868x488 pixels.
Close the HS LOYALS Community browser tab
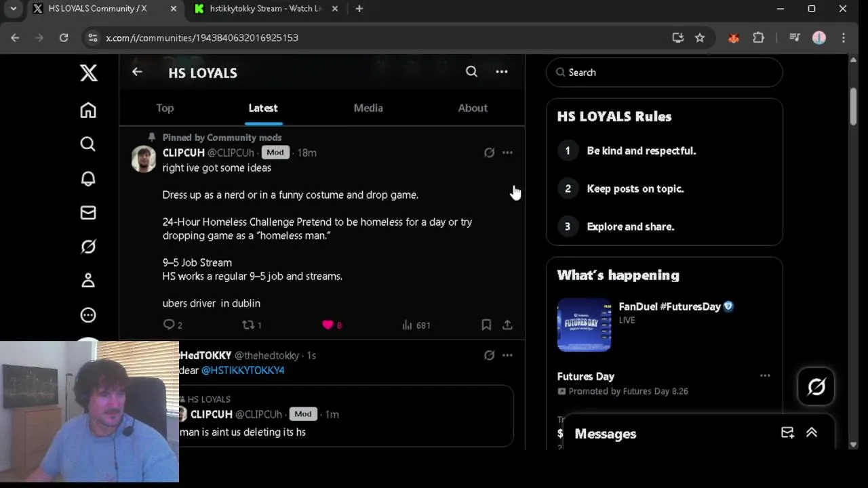tap(174, 9)
